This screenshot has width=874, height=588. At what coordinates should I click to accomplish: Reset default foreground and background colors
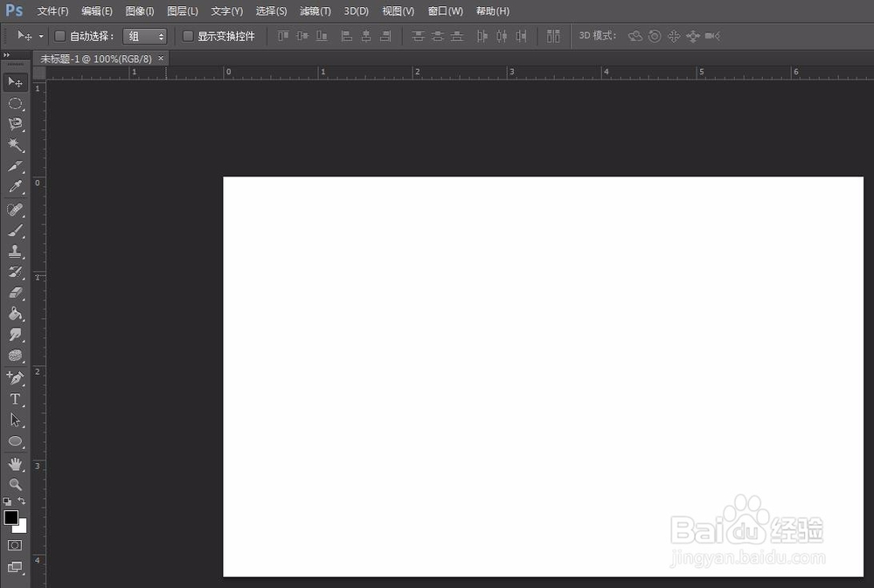click(7, 501)
